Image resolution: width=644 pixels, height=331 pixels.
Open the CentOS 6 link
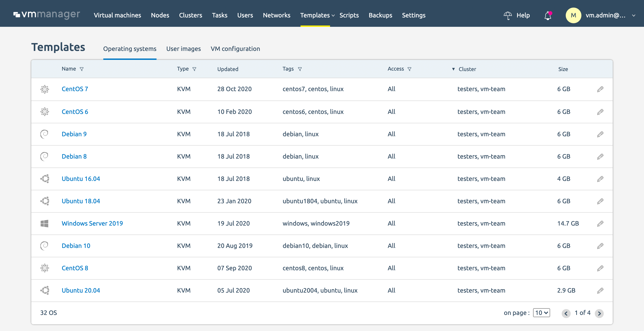(75, 112)
